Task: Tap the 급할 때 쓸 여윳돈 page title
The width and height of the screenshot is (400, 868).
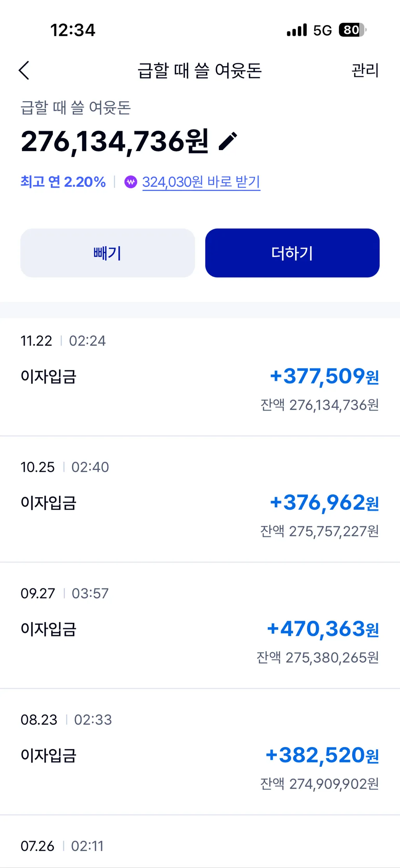Action: pos(200,70)
